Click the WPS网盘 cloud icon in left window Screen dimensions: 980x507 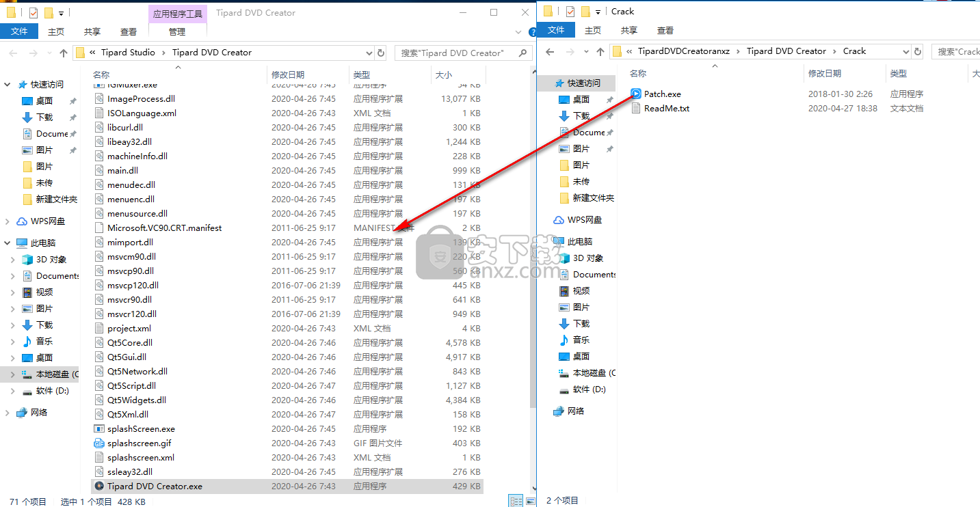click(x=22, y=221)
